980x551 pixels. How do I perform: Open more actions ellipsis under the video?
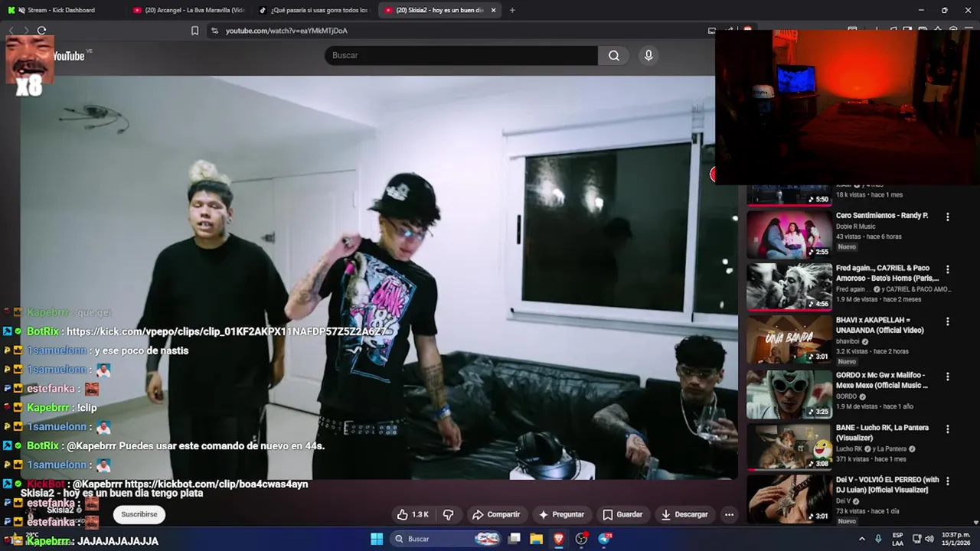(x=729, y=514)
